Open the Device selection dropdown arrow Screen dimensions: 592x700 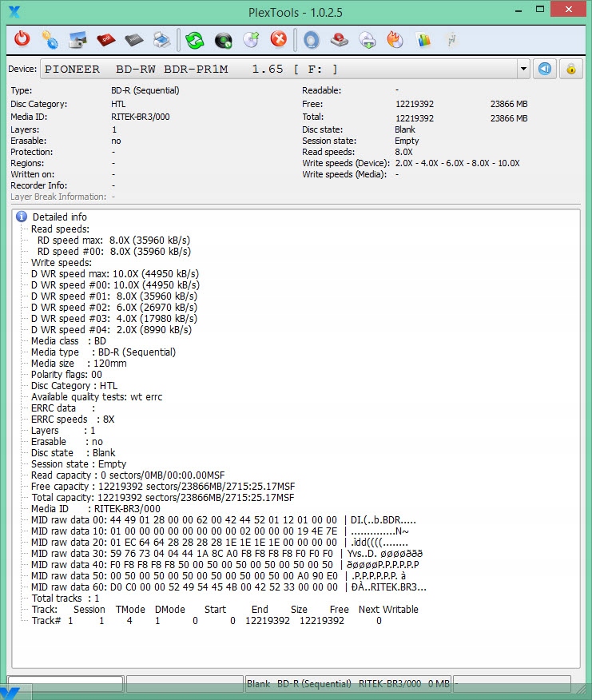point(523,70)
